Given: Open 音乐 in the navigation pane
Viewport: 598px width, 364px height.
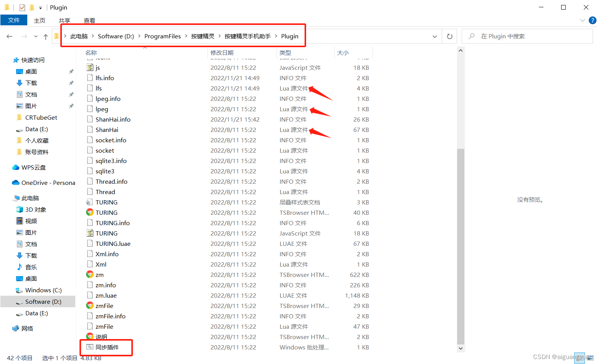Looking at the screenshot, I should (x=31, y=267).
